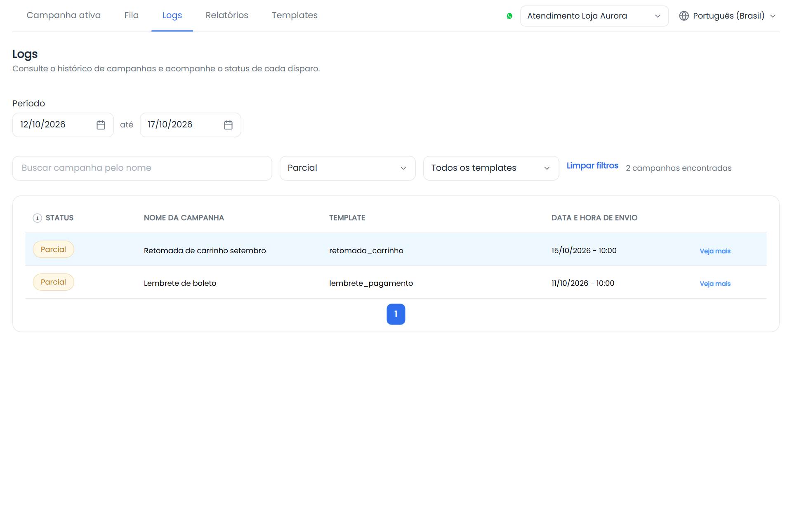Open the Português (Brasil) language selector
This screenshot has height=532, width=792.
click(x=728, y=16)
